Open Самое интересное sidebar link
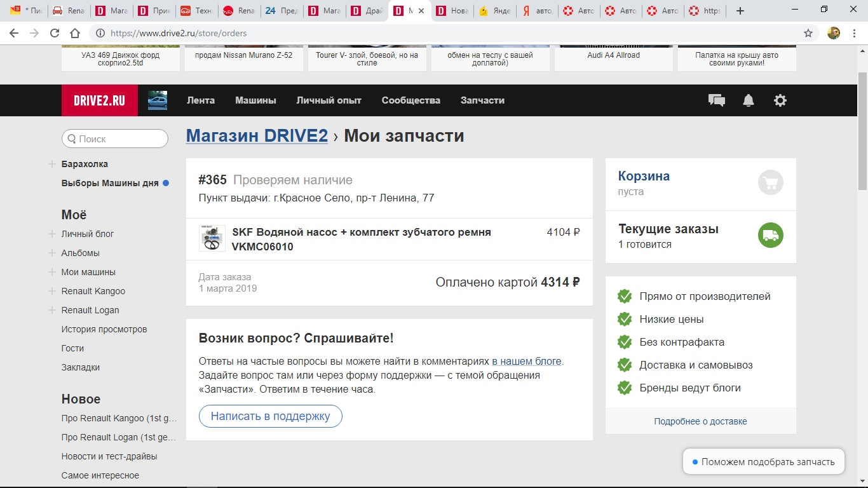 100,475
